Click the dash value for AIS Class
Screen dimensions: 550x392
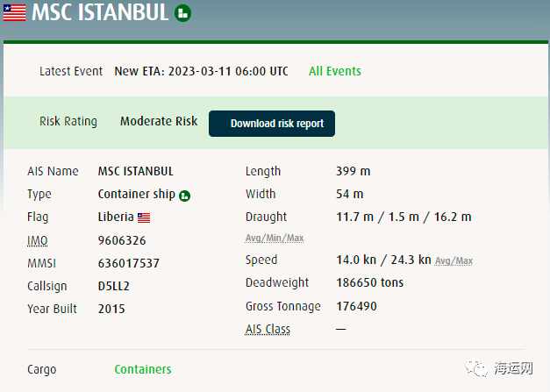pos(341,329)
